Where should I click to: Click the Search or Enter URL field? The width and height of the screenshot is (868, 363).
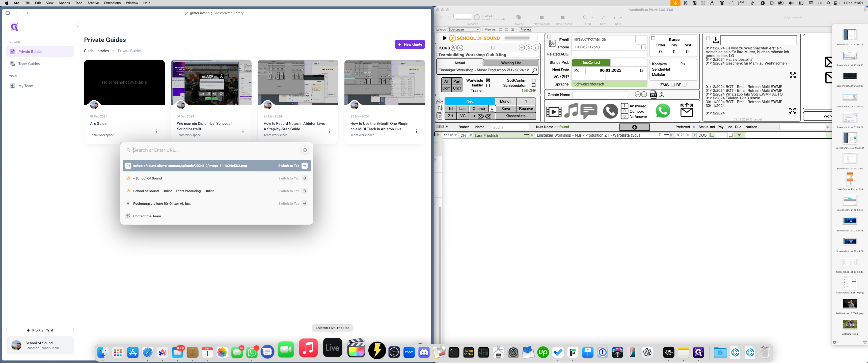[x=216, y=150]
